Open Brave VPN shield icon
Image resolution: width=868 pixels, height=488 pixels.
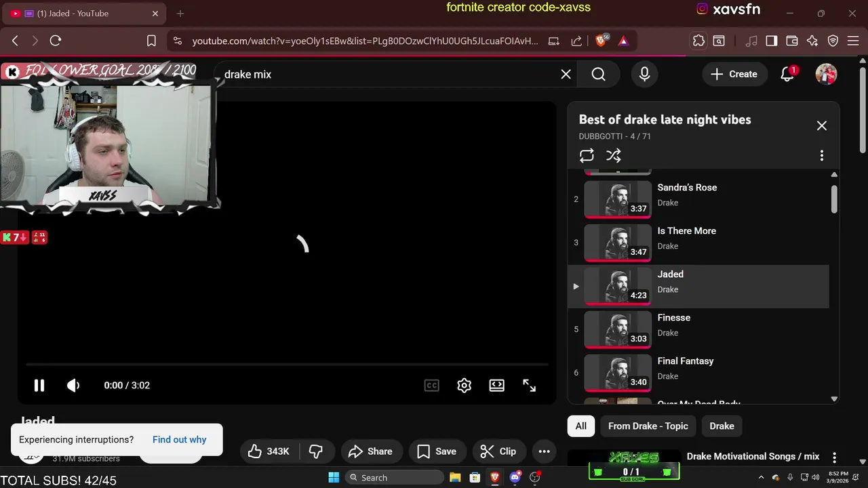coord(833,41)
